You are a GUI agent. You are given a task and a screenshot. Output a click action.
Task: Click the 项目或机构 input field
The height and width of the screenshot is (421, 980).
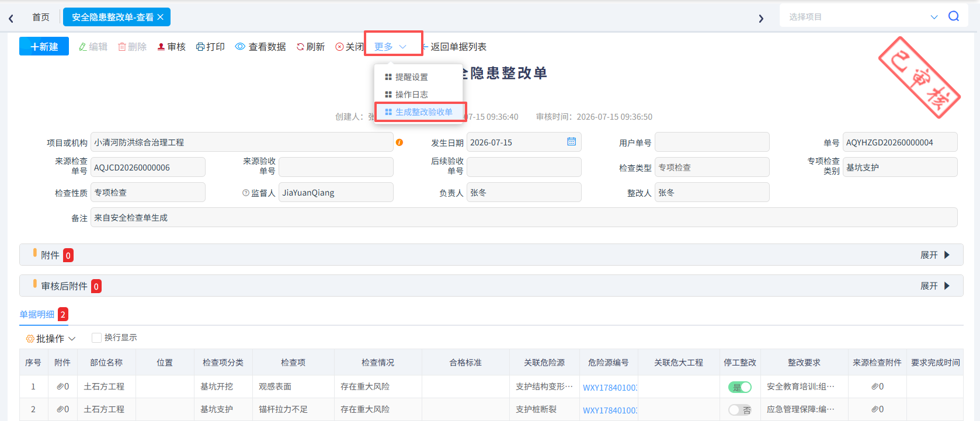[x=242, y=142]
